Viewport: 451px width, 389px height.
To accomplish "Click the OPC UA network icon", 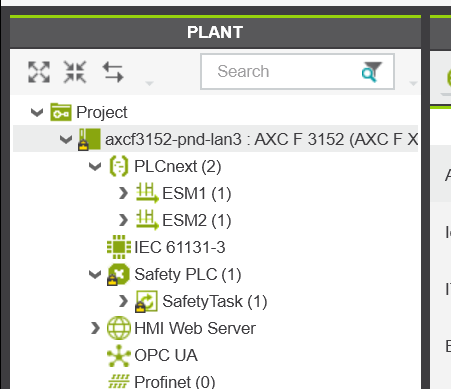I will tap(119, 355).
